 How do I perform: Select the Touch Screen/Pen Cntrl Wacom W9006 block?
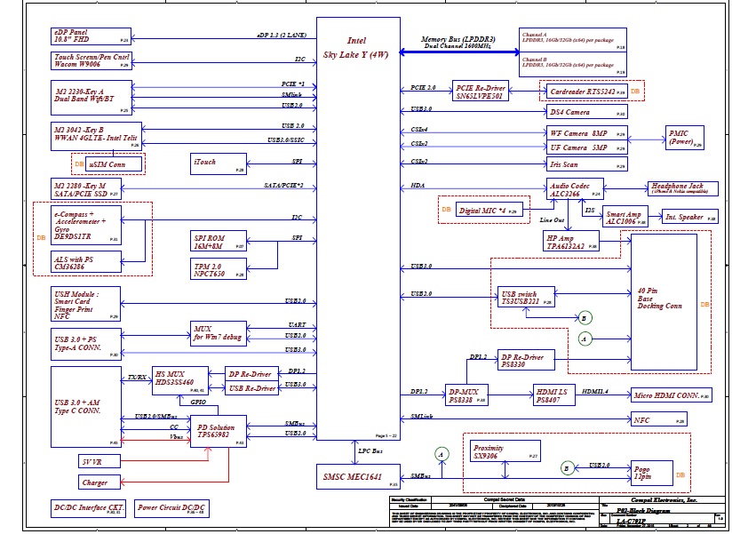[x=91, y=60]
